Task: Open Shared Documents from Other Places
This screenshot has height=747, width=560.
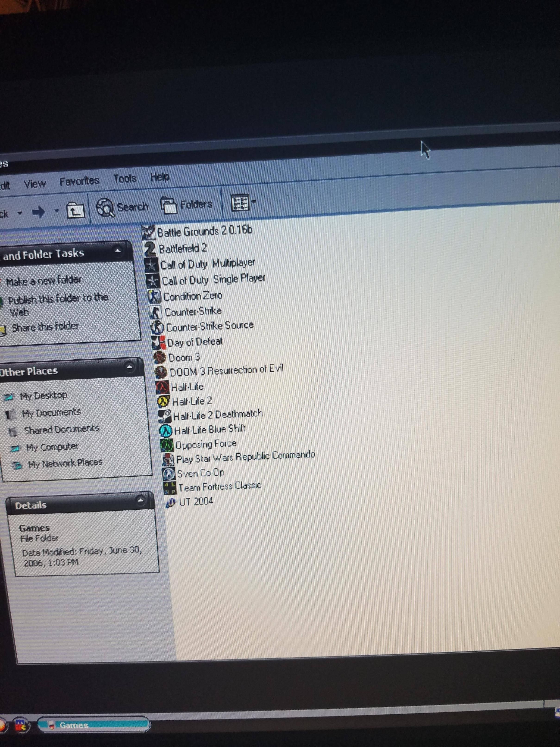Action: click(61, 429)
